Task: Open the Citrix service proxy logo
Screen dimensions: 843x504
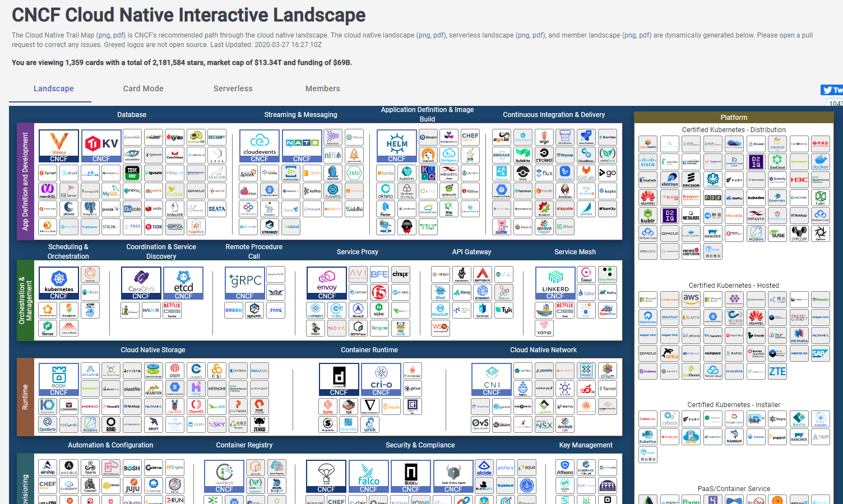Action: pos(401,274)
